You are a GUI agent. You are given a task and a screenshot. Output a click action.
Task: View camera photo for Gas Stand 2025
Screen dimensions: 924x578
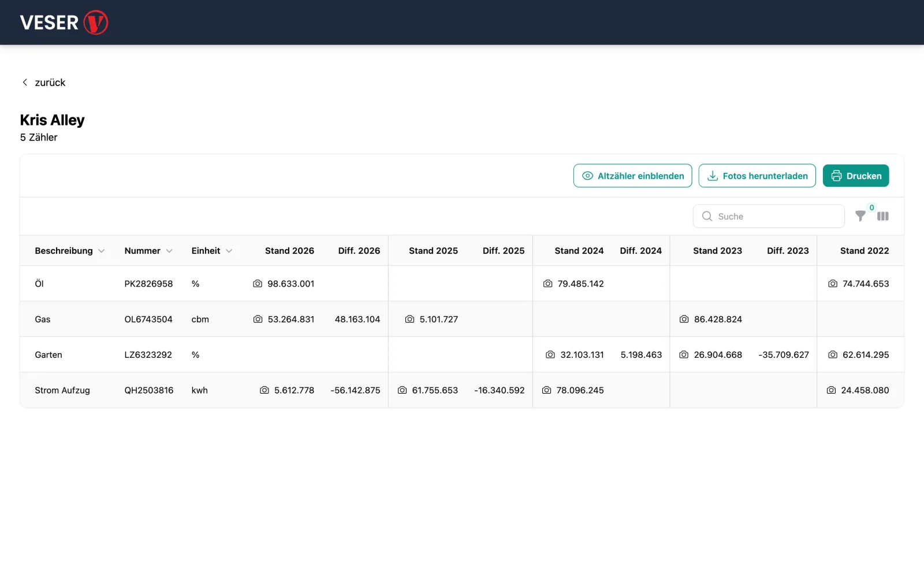coord(409,319)
